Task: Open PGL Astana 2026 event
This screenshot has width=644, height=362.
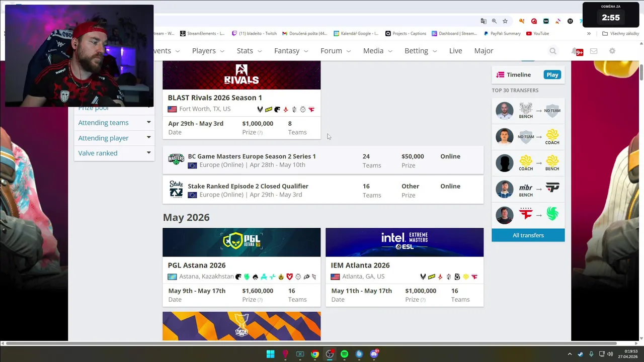Action: pos(197,265)
